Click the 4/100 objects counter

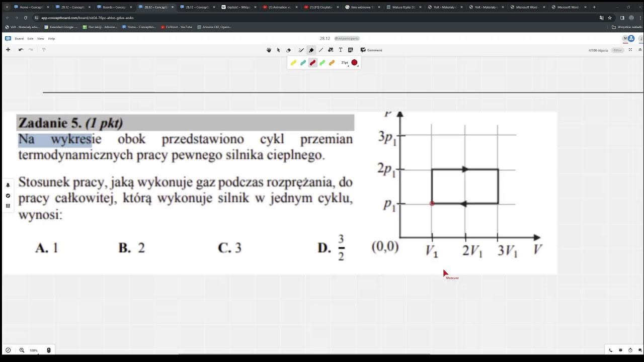(x=598, y=50)
